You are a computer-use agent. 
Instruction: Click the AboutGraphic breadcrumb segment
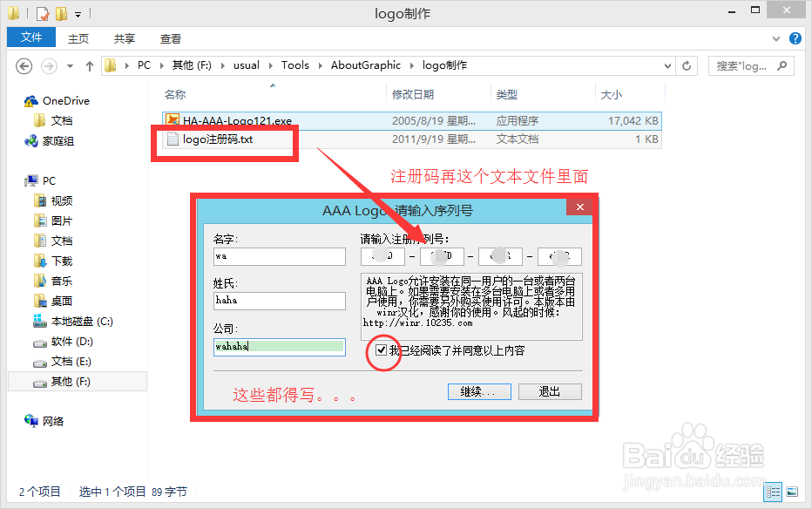point(366,65)
